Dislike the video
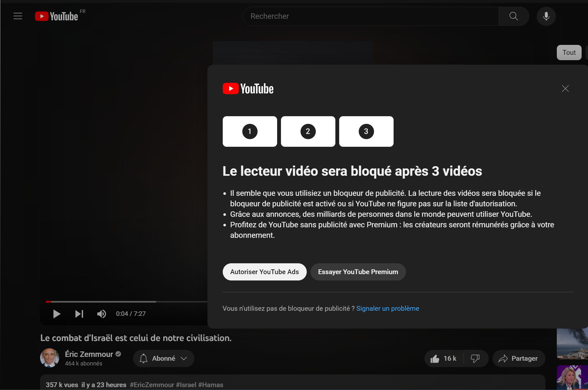The height and width of the screenshot is (390, 588). [x=475, y=358]
